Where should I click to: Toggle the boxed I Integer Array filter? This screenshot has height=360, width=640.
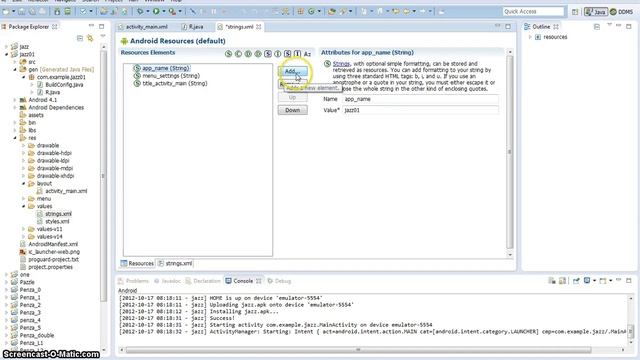click(297, 53)
